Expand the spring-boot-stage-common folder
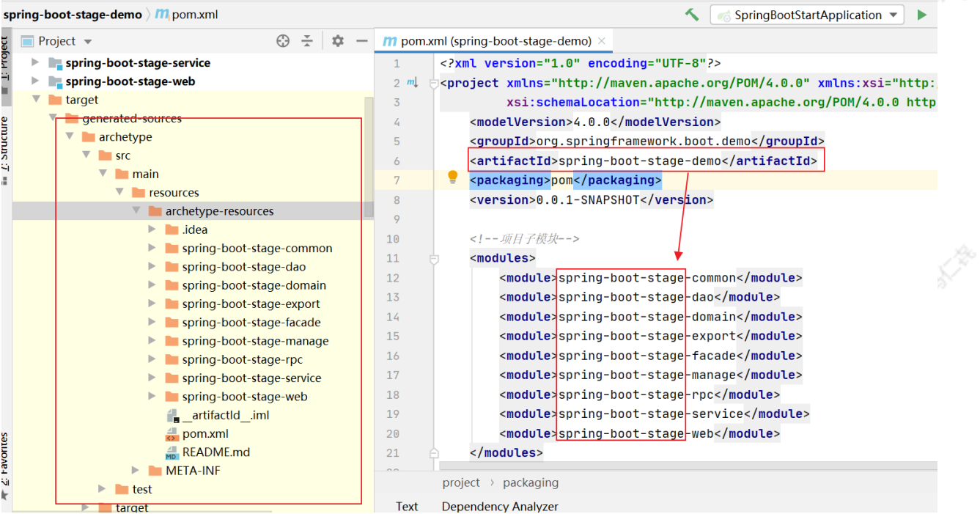980x514 pixels. point(152,249)
